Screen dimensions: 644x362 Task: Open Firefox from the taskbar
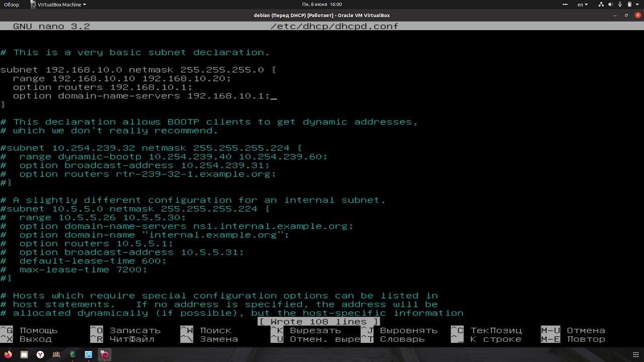click(8, 354)
